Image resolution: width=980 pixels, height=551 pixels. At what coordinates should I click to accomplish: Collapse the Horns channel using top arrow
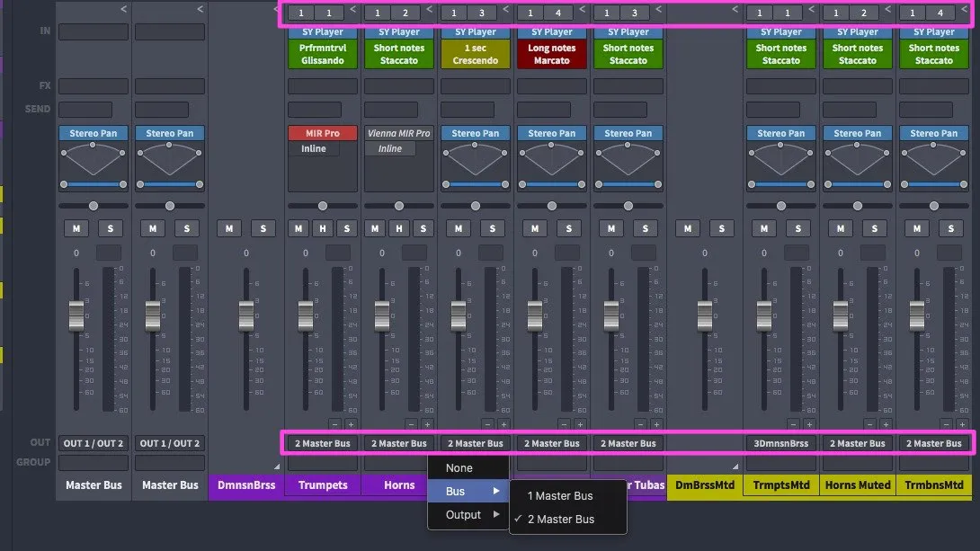(x=430, y=9)
